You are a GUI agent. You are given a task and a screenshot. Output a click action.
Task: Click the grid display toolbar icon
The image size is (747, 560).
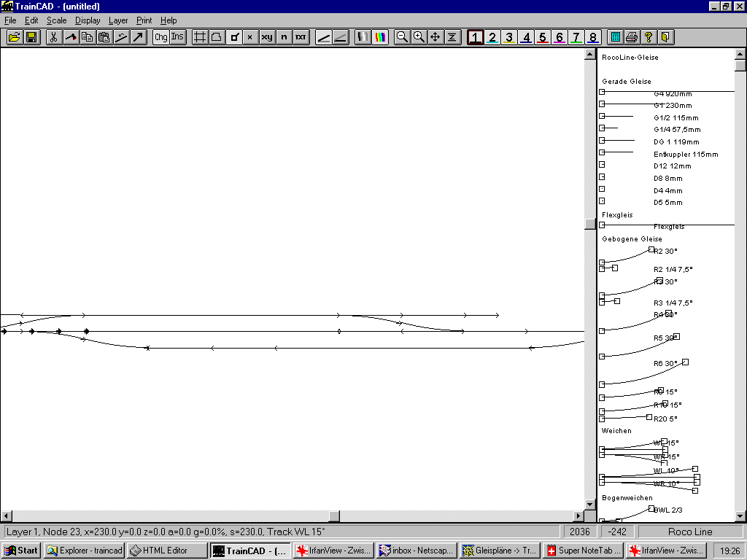[x=200, y=37]
